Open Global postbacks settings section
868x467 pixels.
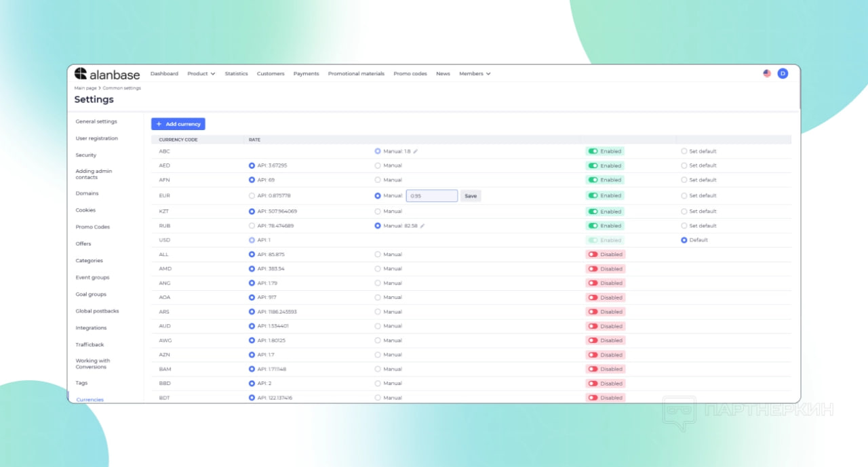[x=97, y=311]
